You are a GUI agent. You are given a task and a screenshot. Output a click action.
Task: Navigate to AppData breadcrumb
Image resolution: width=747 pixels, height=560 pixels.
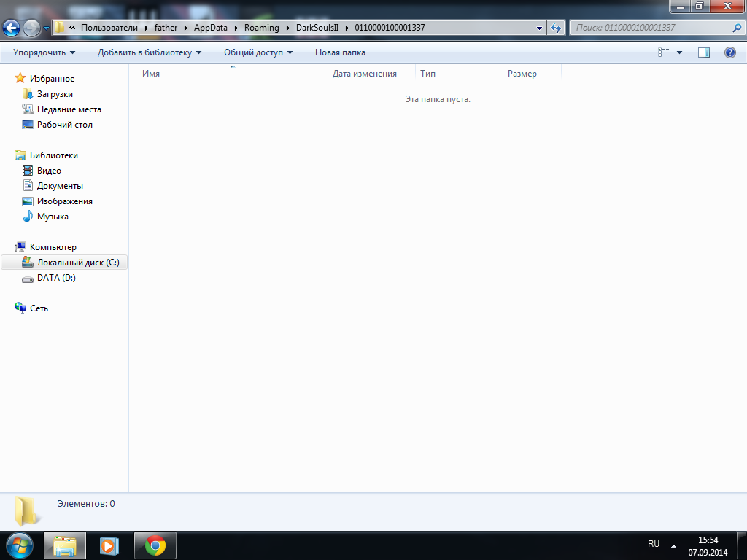[x=211, y=27]
